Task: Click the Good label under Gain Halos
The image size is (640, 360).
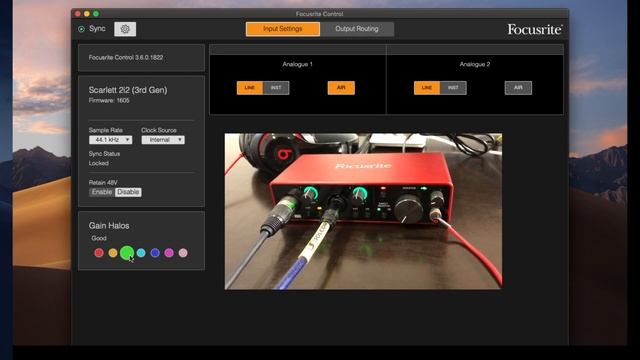Action: (99, 238)
